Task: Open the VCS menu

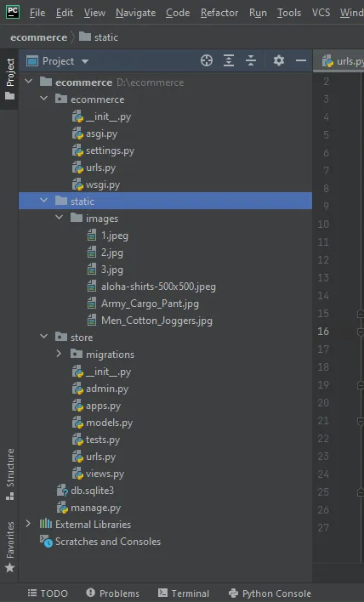Action: click(321, 13)
